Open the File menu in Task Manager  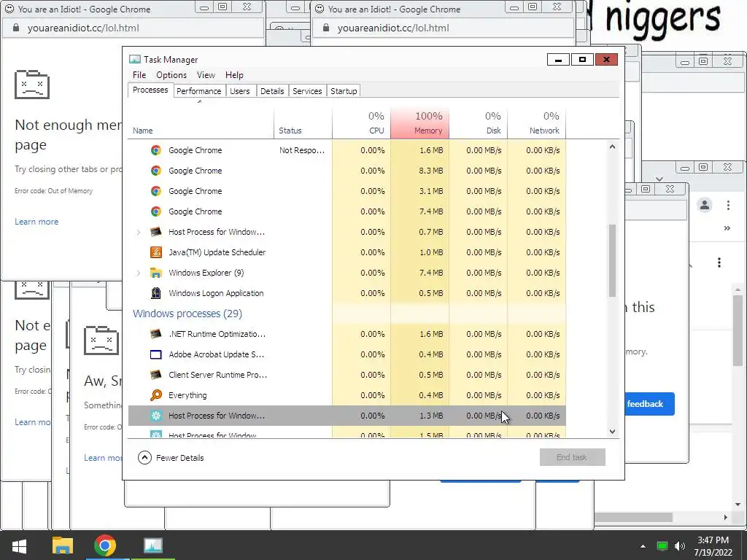(x=139, y=75)
